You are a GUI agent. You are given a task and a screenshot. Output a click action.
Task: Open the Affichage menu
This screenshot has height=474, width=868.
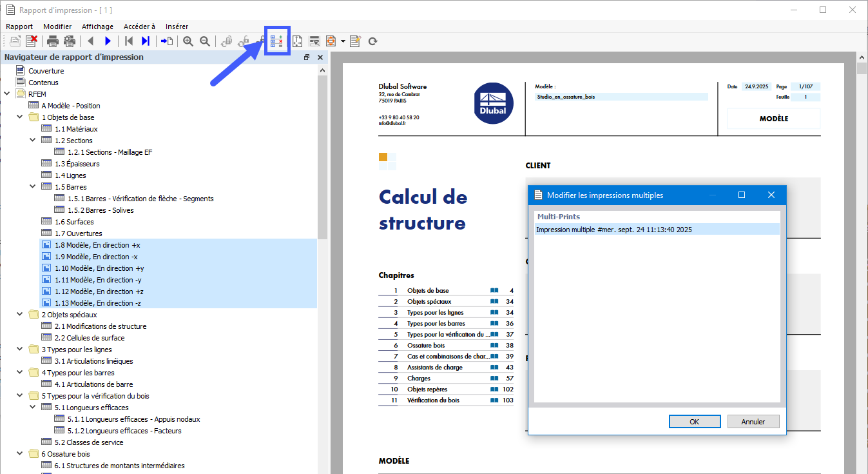pos(97,26)
